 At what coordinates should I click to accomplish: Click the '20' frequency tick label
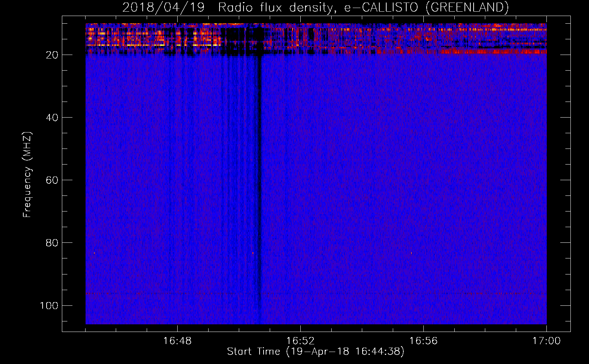point(52,55)
